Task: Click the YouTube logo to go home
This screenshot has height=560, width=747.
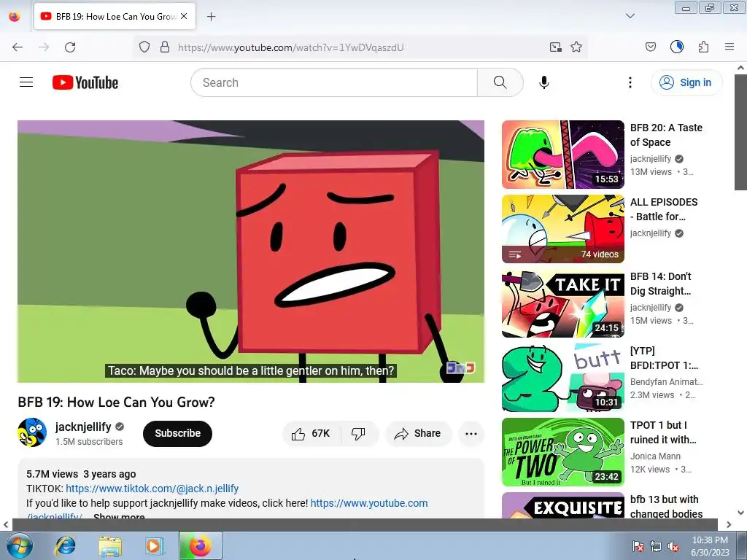Action: tap(85, 82)
